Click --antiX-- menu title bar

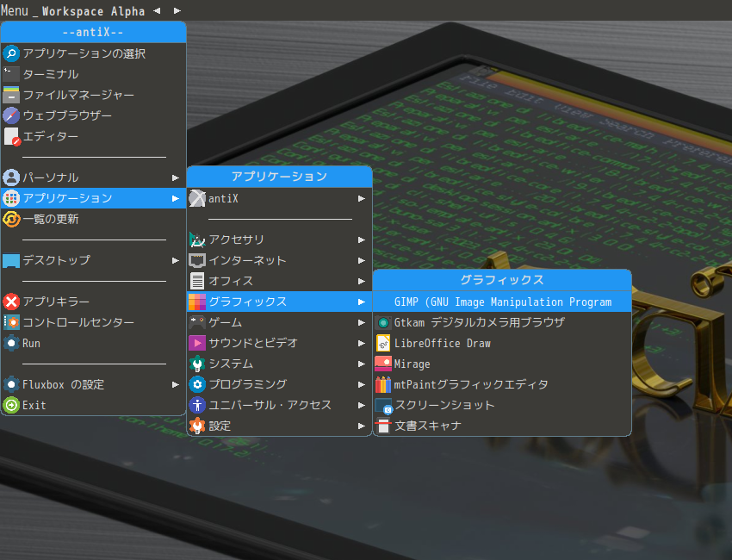click(93, 32)
